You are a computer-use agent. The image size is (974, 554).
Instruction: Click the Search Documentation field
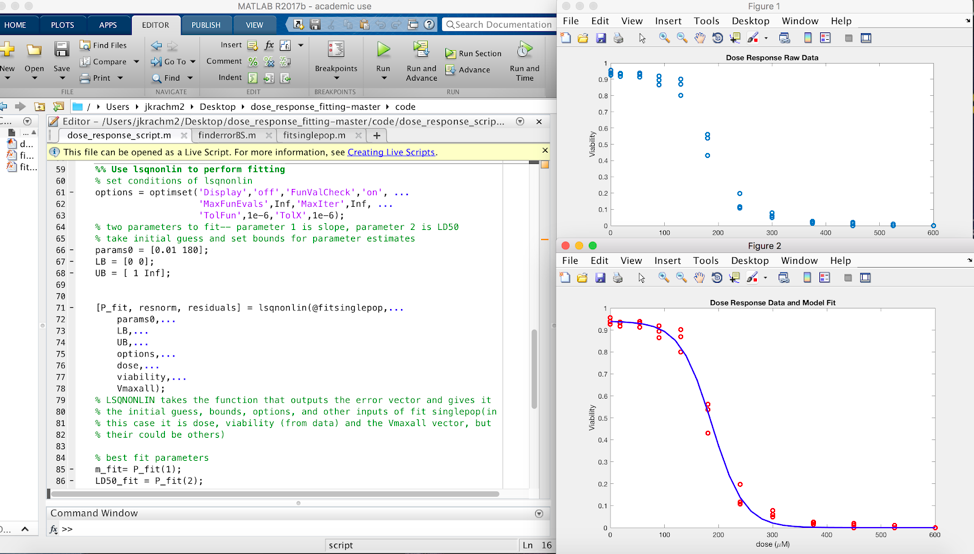(x=497, y=25)
